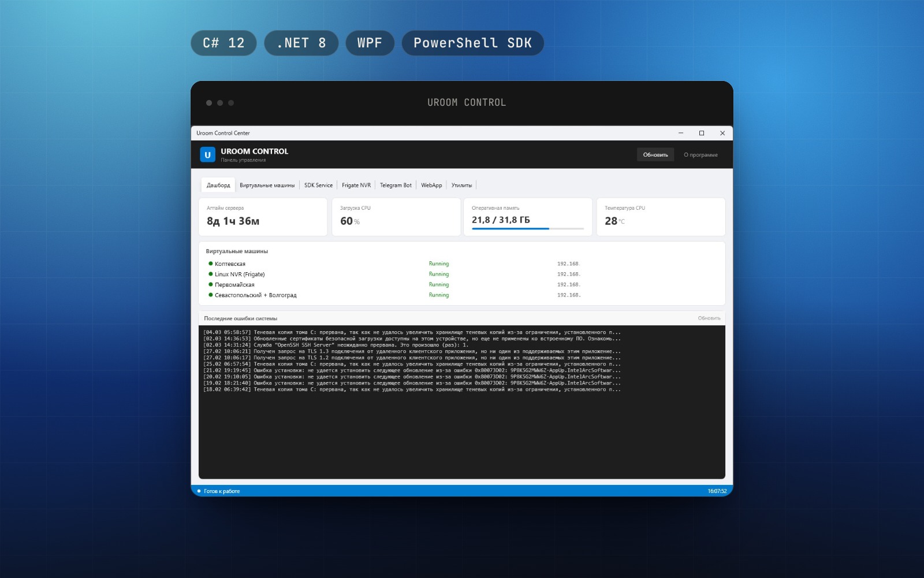Screen dimensions: 924x578
Task: Select the log line dated 25.02 06:57:54
Action: (412, 364)
